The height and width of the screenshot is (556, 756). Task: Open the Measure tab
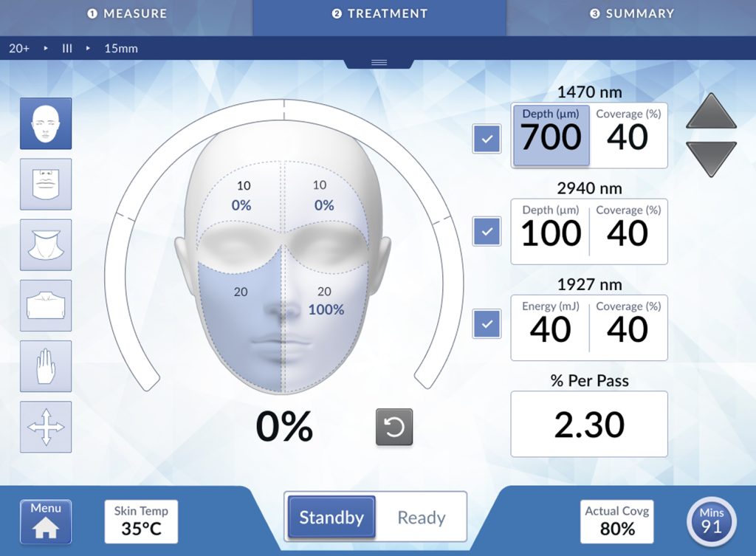[x=126, y=13]
